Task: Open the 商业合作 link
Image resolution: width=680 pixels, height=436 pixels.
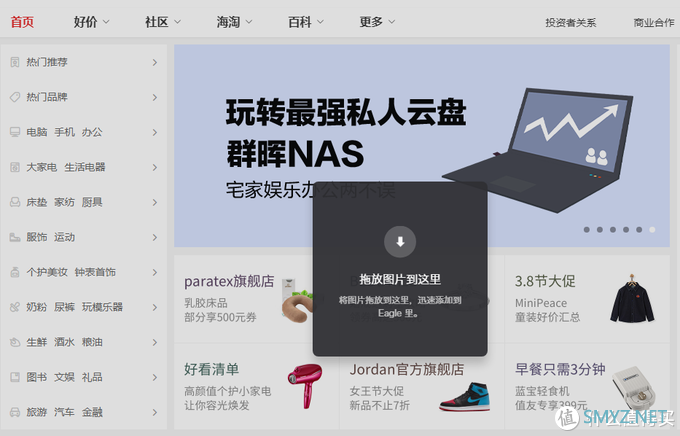Action: click(654, 23)
